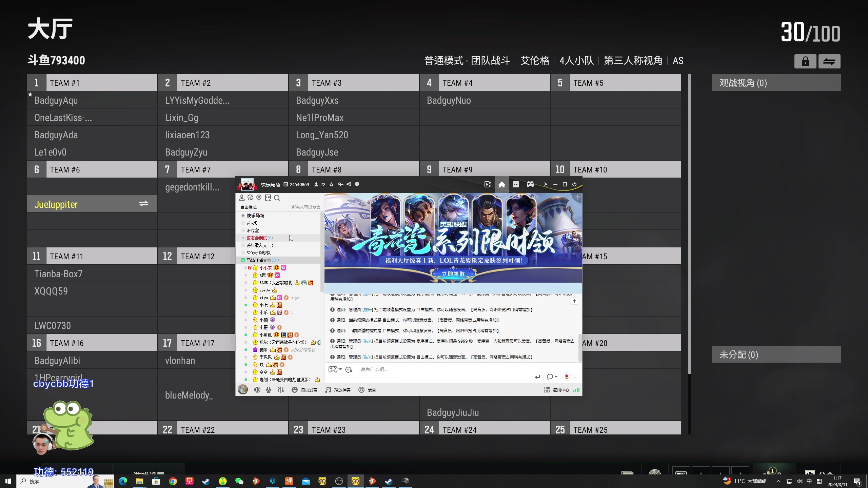The height and width of the screenshot is (488, 868).
Task: Expand the 歌友会调试 sub-channel
Action: point(243,238)
